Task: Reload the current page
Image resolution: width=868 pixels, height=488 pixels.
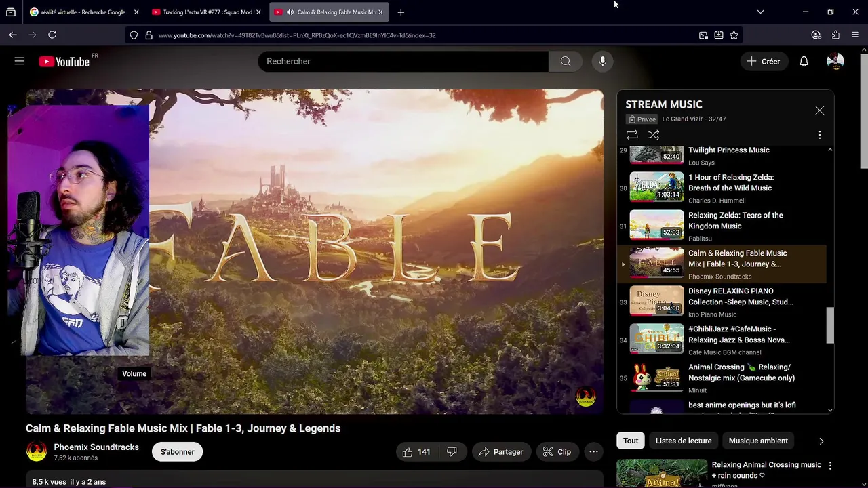Action: pyautogui.click(x=52, y=35)
